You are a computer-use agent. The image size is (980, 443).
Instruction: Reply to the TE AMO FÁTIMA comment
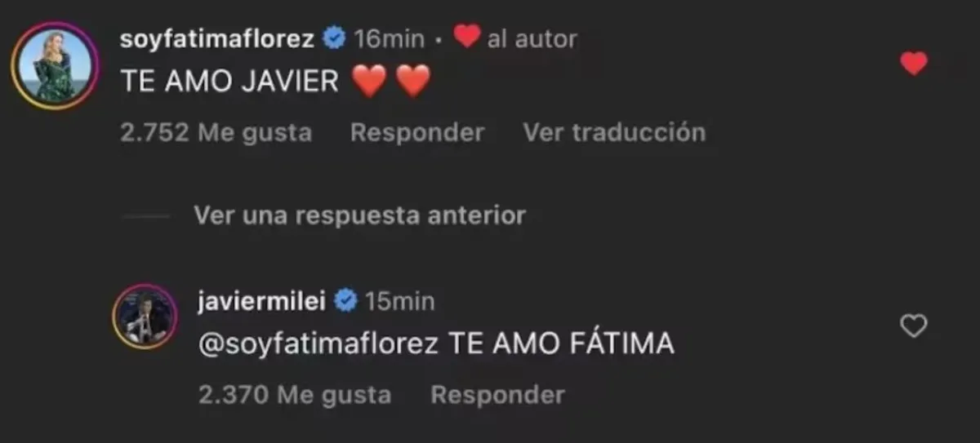(x=497, y=396)
